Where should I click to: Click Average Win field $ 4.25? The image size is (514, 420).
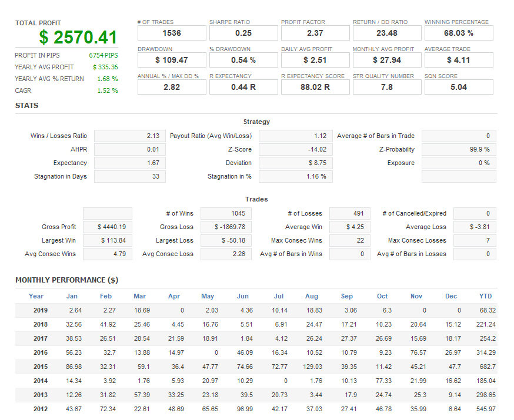[350, 227]
